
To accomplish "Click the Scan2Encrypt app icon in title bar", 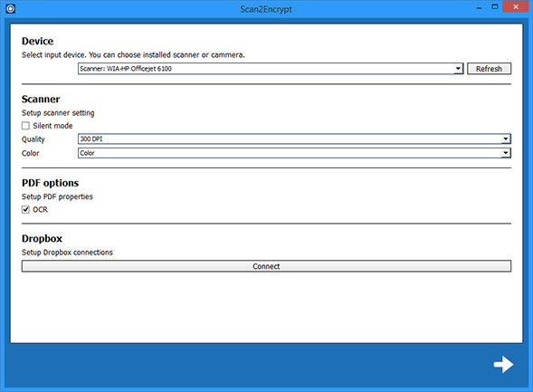I will 11,8.
